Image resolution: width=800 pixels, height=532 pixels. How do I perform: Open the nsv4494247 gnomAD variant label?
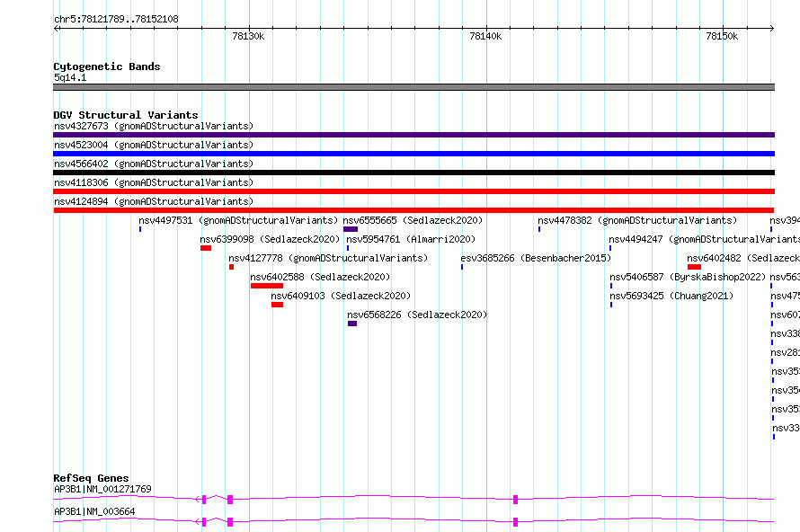click(704, 239)
